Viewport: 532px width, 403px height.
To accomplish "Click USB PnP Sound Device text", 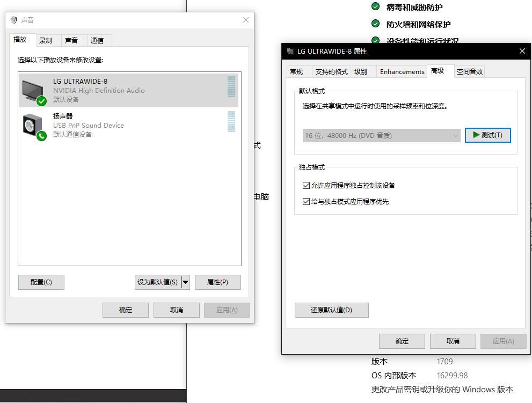I will coord(88,126).
